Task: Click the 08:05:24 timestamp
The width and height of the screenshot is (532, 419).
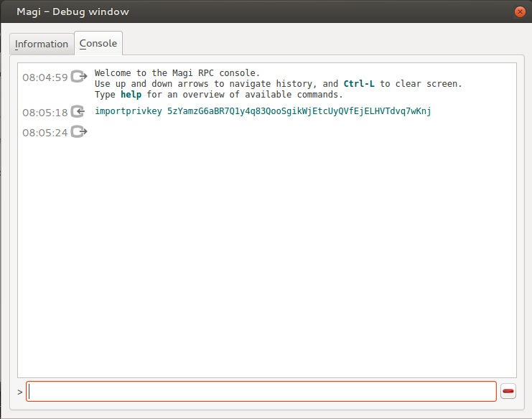Action: pyautogui.click(x=45, y=133)
